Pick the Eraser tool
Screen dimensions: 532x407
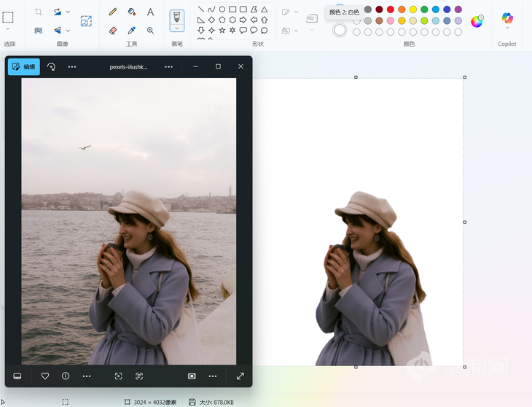pyautogui.click(x=112, y=31)
